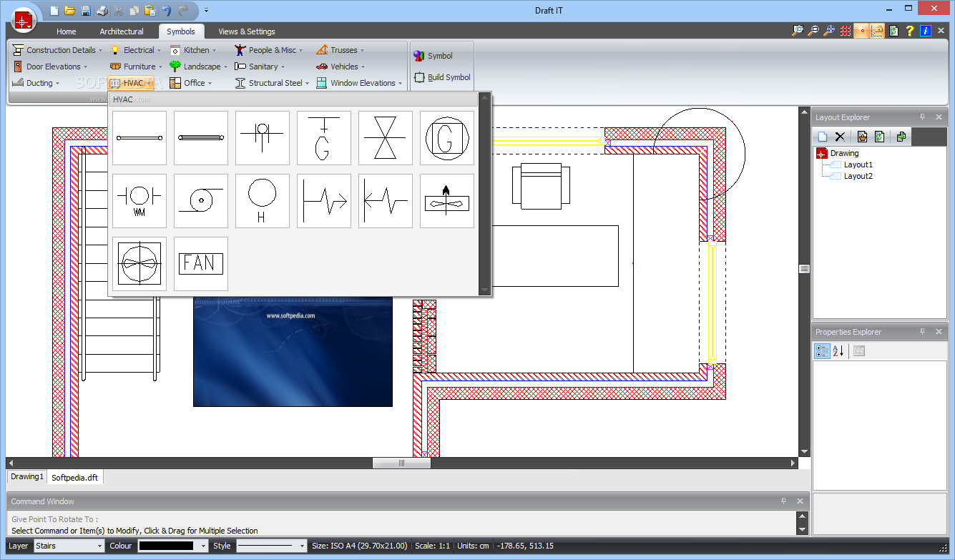Open the Home ribbon tab
The height and width of the screenshot is (560, 955).
click(x=67, y=31)
